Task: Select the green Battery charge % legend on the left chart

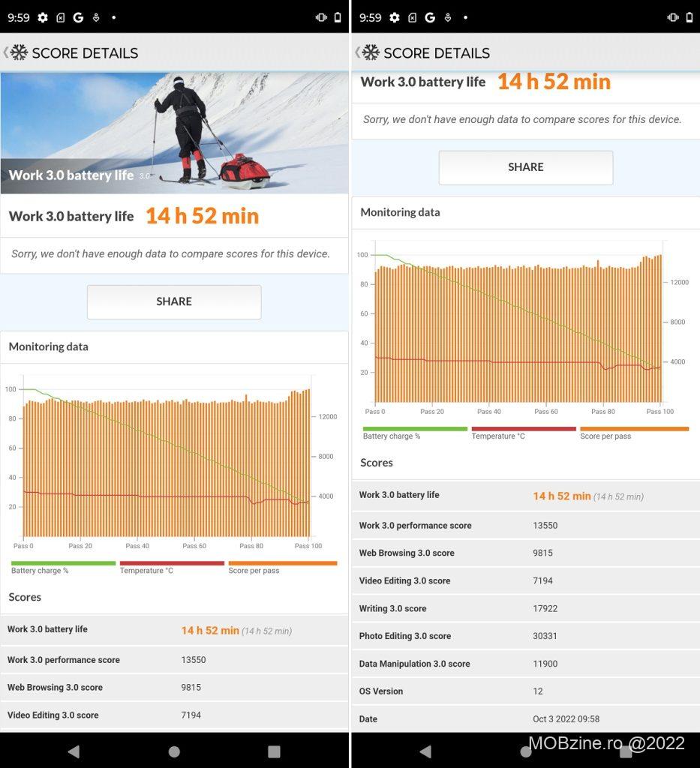Action: (x=63, y=567)
